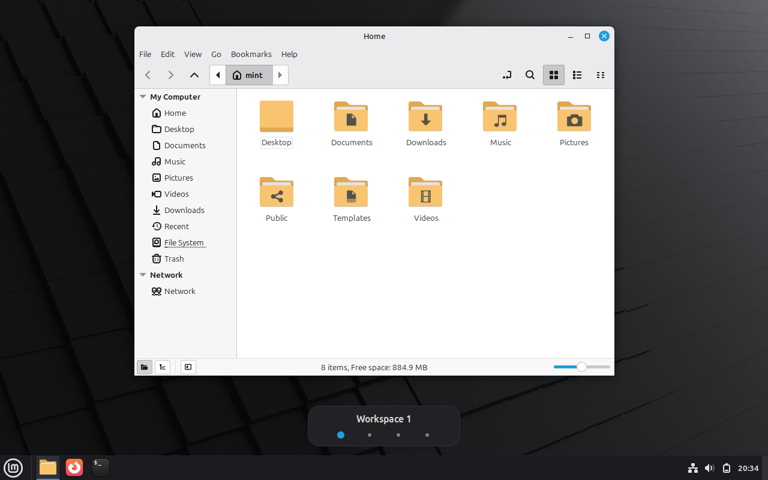
Task: Click the left path bar scroll arrow
Action: coord(217,75)
